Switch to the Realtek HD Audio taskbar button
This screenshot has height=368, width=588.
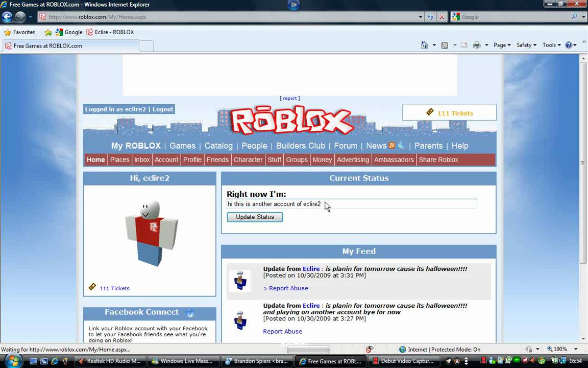tap(110, 361)
